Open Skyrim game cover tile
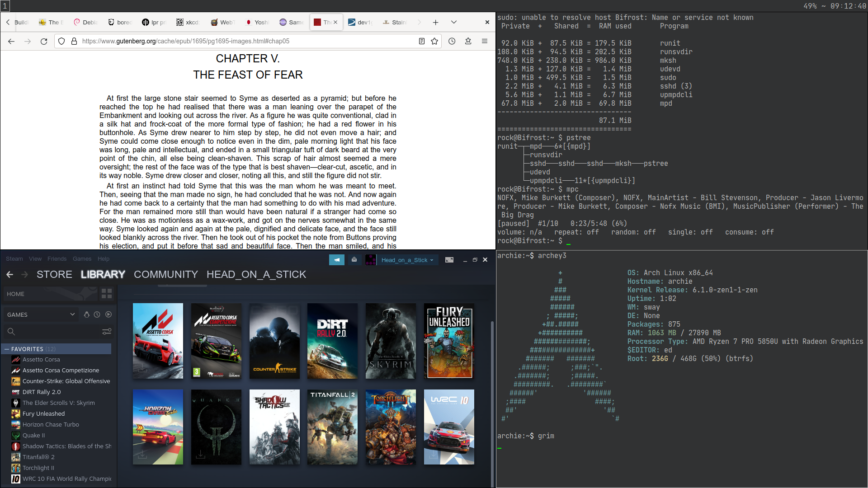This screenshot has width=868, height=488. pos(391,341)
